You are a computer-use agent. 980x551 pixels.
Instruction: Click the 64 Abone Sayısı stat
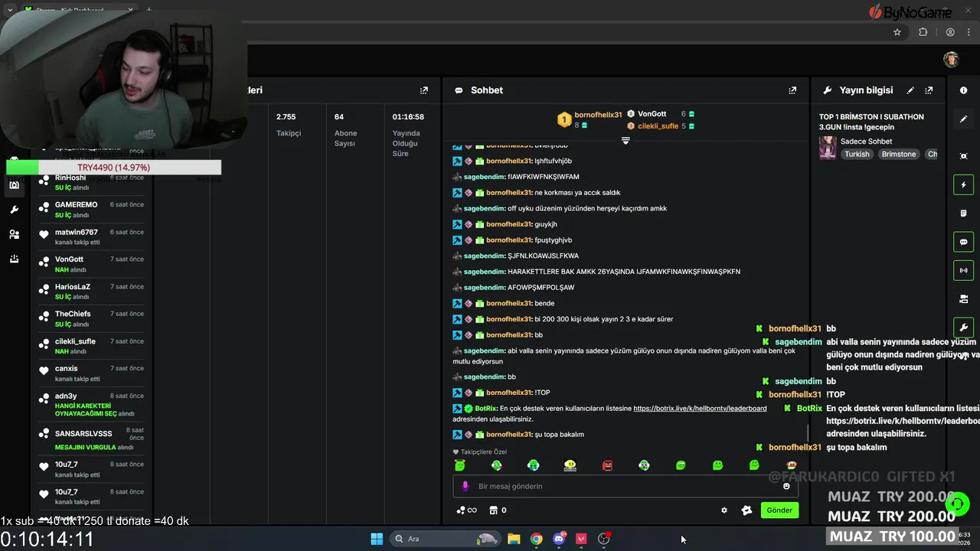click(x=345, y=130)
